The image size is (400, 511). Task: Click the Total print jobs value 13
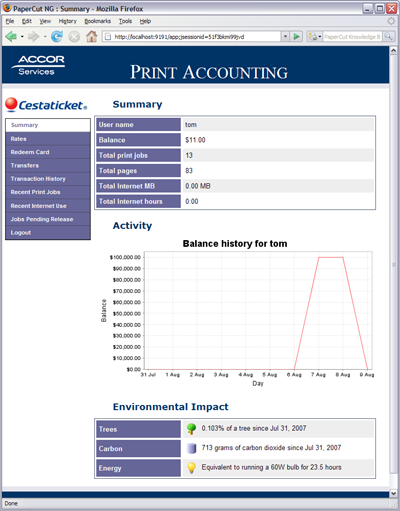pos(189,155)
